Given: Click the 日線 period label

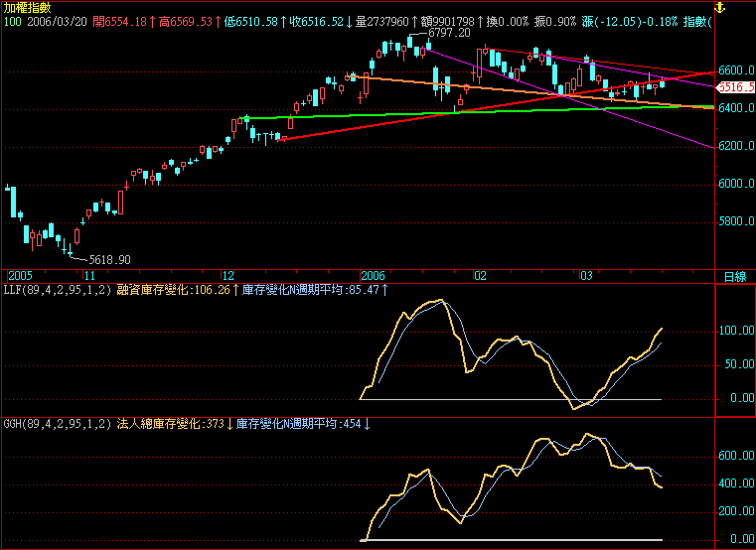Looking at the screenshot, I should coord(734,276).
